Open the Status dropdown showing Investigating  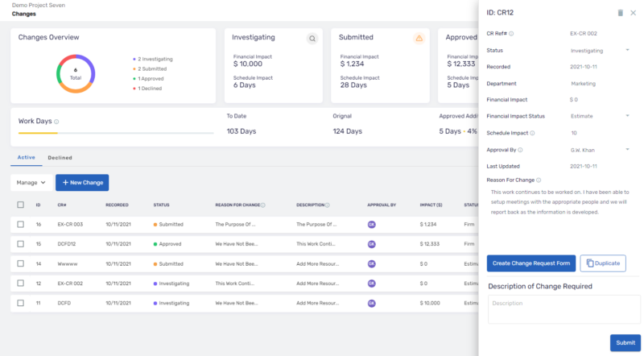pyautogui.click(x=600, y=51)
